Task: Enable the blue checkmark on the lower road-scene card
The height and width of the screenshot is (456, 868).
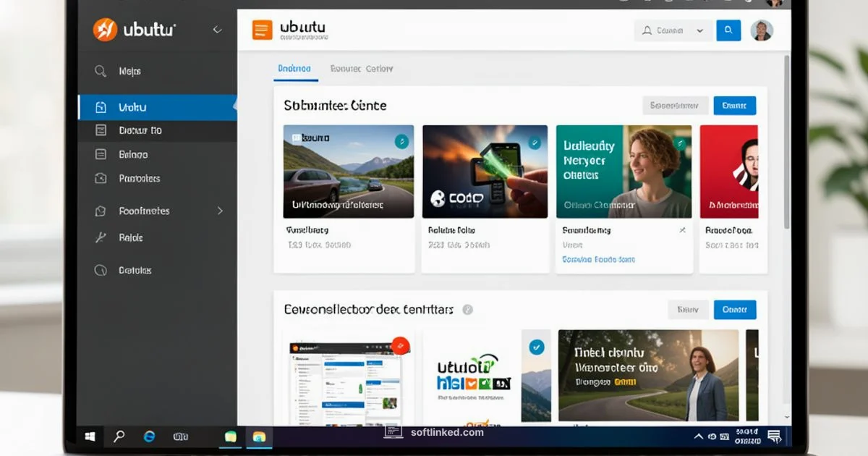Action: (x=536, y=347)
